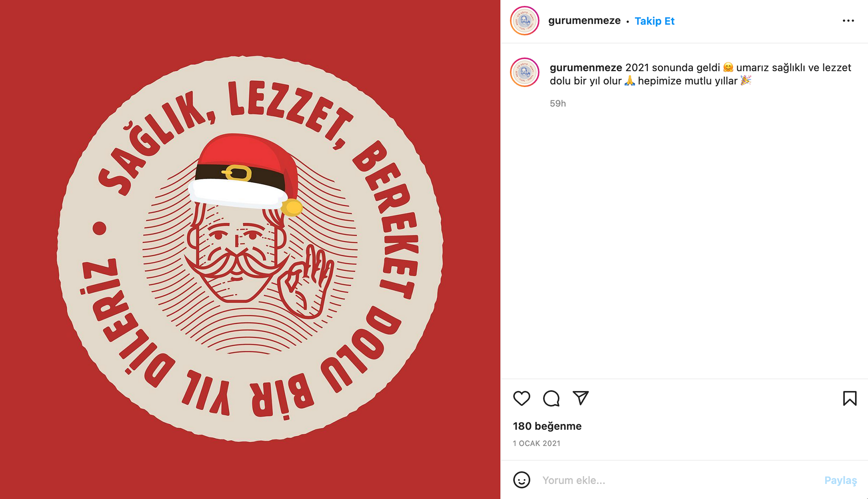Open gurumenmeze username in the header
The height and width of the screenshot is (499, 868).
[x=584, y=21]
